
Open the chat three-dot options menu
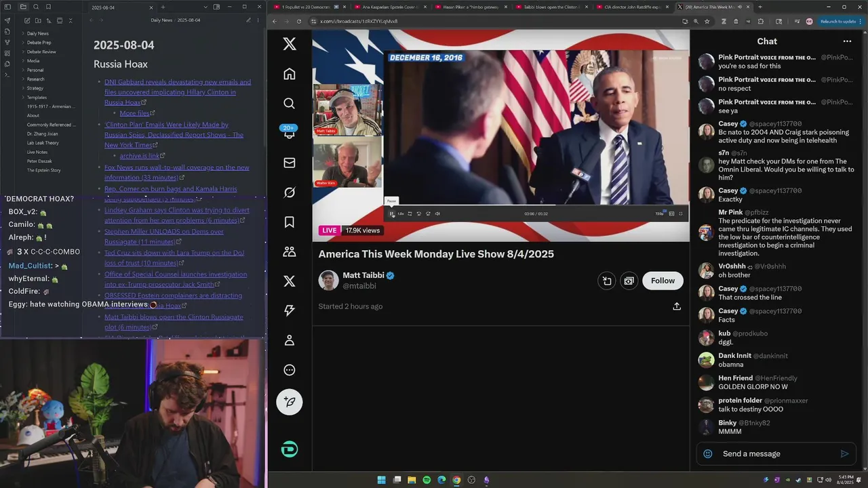coord(847,41)
